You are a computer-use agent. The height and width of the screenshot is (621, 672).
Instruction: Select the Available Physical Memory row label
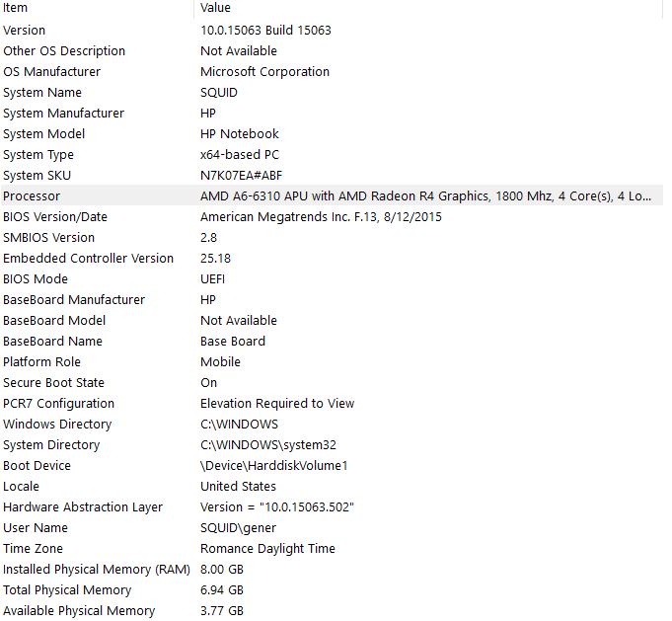pos(79,611)
